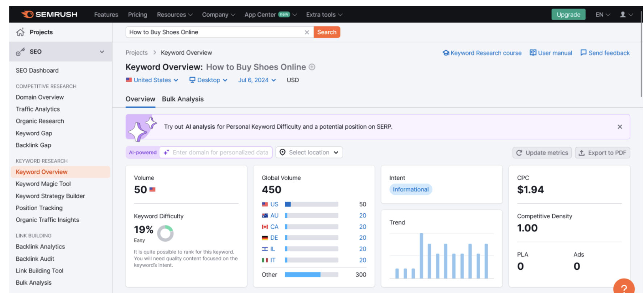
Task: Click the Informational intent tag
Action: pos(411,189)
